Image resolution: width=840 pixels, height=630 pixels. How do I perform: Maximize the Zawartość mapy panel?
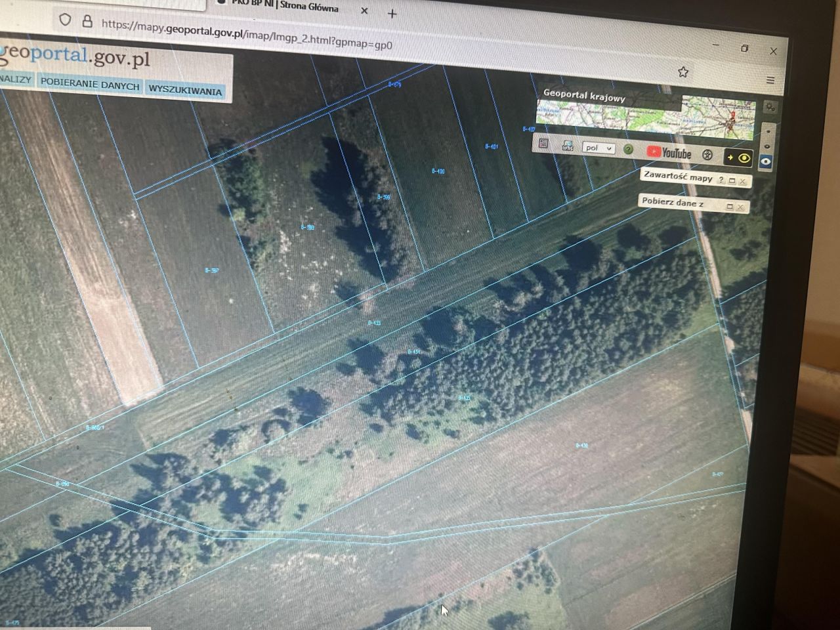pos(732,180)
